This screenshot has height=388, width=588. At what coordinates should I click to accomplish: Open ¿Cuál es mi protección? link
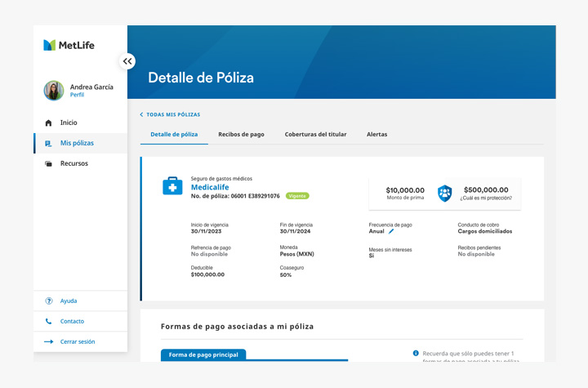[485, 198]
